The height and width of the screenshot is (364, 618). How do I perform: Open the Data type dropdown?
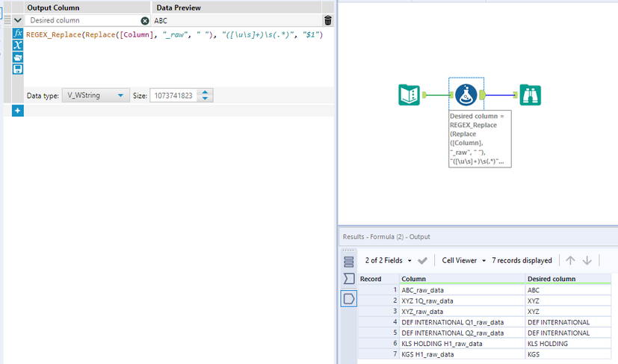point(96,96)
